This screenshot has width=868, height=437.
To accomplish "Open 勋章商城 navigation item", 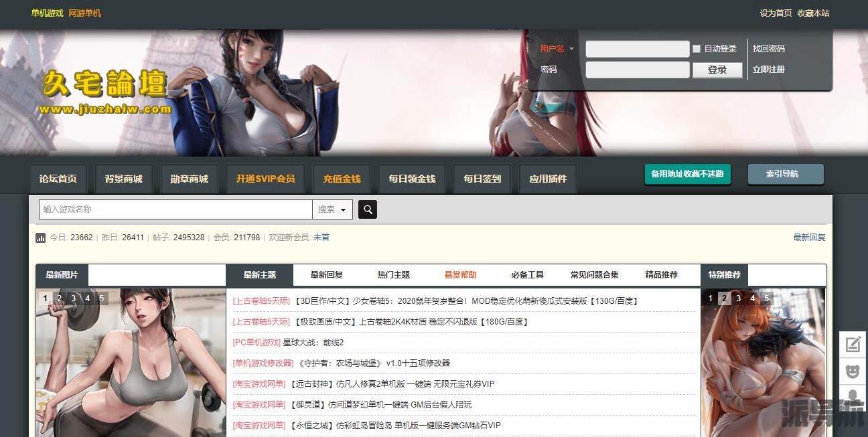I will 189,179.
